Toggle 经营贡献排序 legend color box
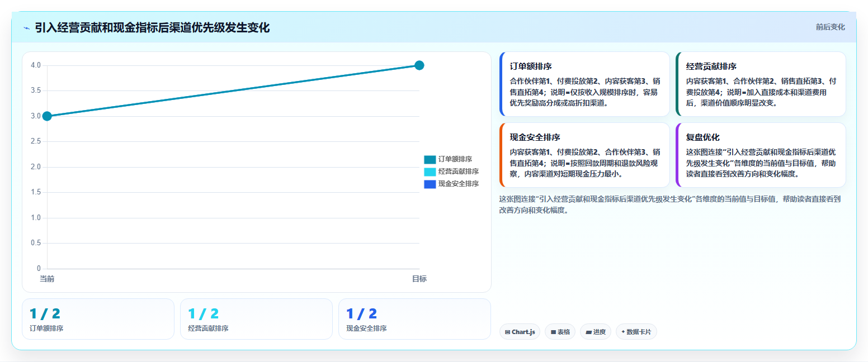 (x=430, y=172)
